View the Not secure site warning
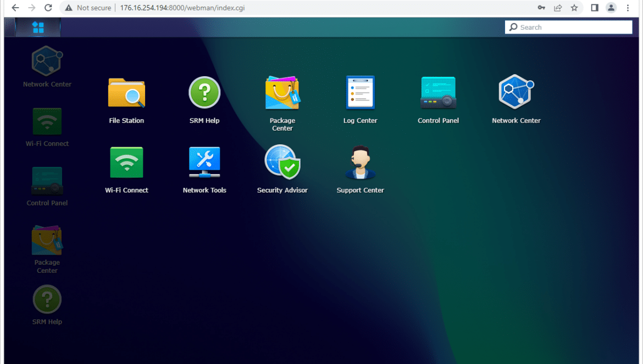The width and height of the screenshot is (643, 364). pos(88,8)
